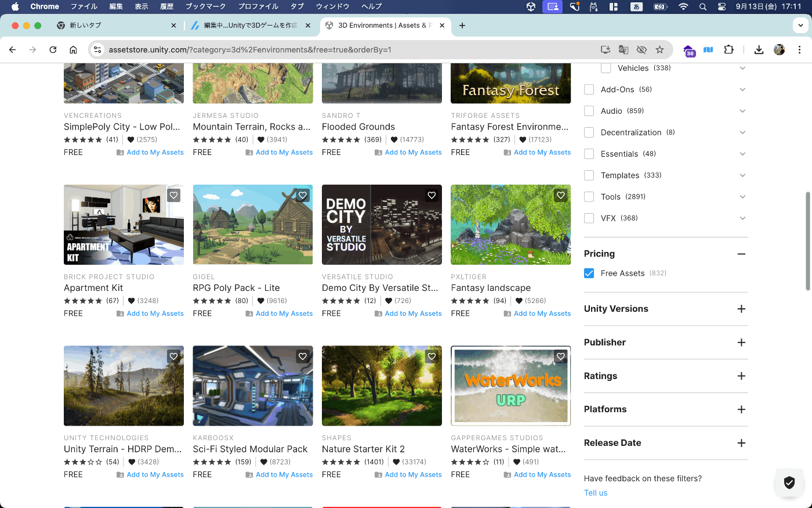
Task: Favorite Sci-Fi Styled Modular Pack heart icon
Action: [303, 356]
